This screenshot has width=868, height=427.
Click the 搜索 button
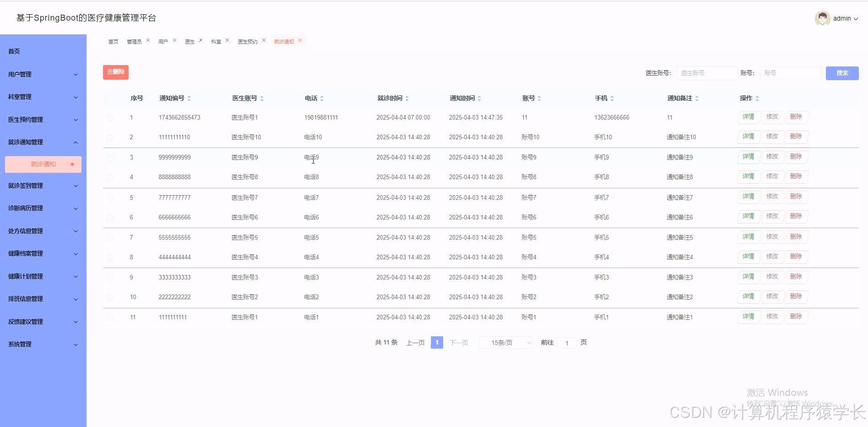(x=842, y=73)
